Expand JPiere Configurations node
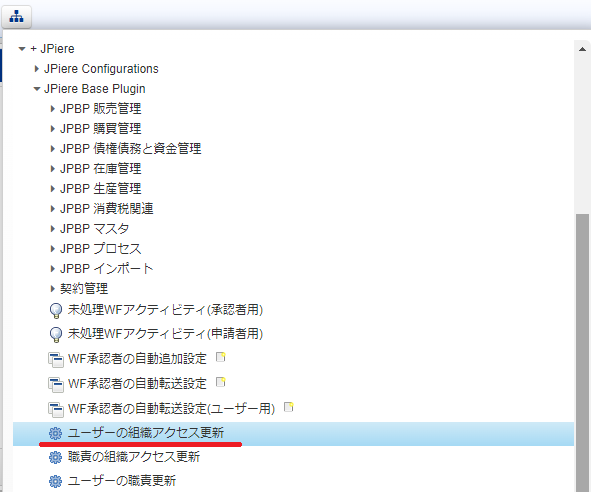 pyautogui.click(x=37, y=69)
